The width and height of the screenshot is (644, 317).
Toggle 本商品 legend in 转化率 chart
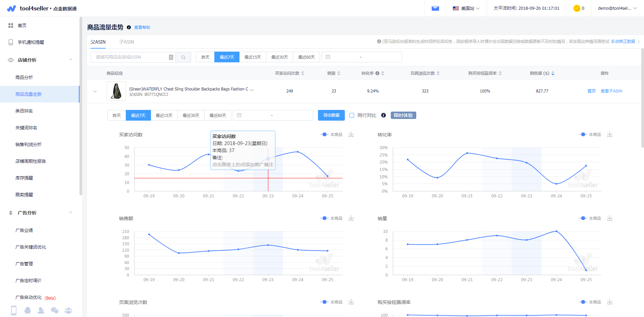590,134
